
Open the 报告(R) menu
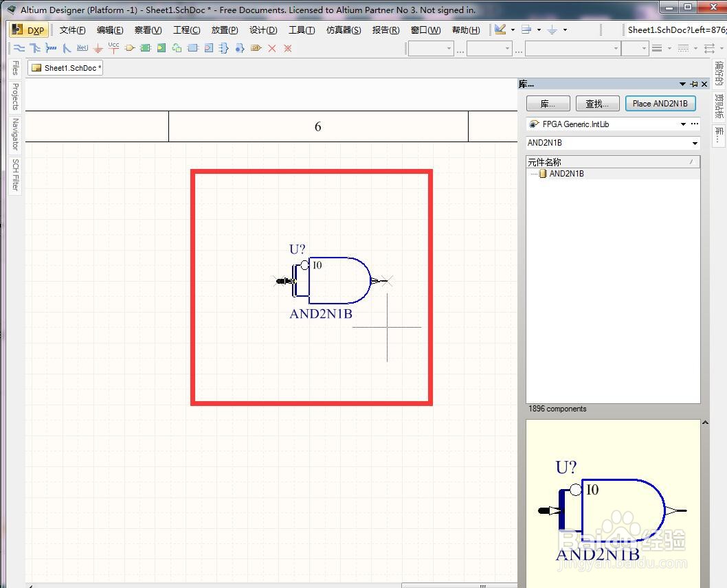(x=385, y=30)
